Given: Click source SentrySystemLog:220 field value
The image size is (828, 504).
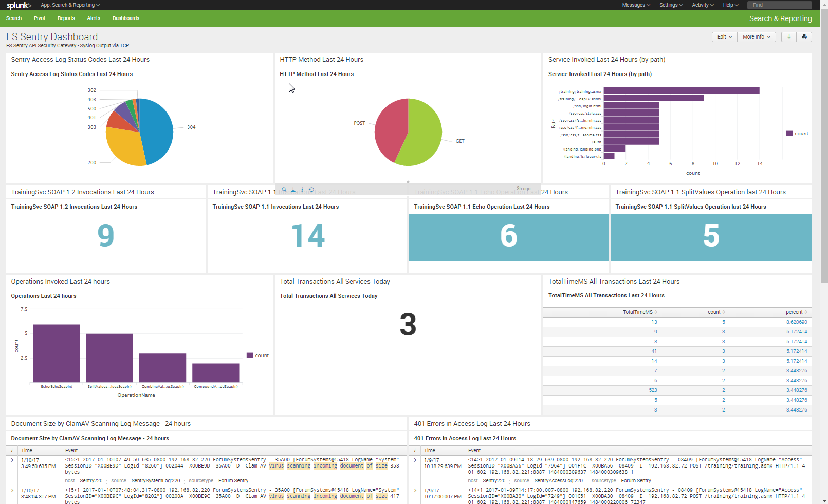Looking at the screenshot, I should click(x=156, y=481).
